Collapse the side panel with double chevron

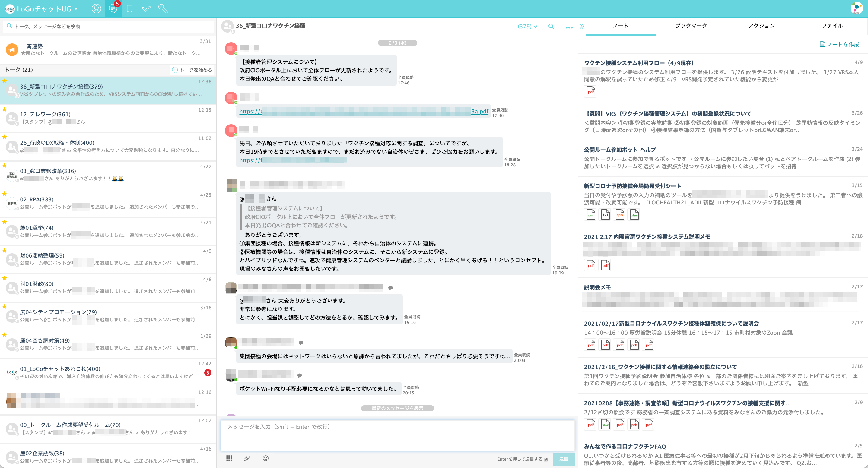pos(582,26)
